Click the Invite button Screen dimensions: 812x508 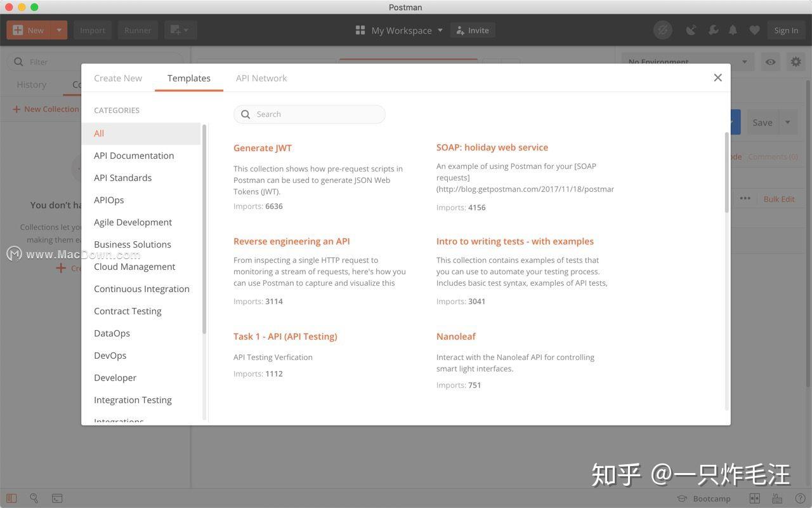pyautogui.click(x=473, y=30)
